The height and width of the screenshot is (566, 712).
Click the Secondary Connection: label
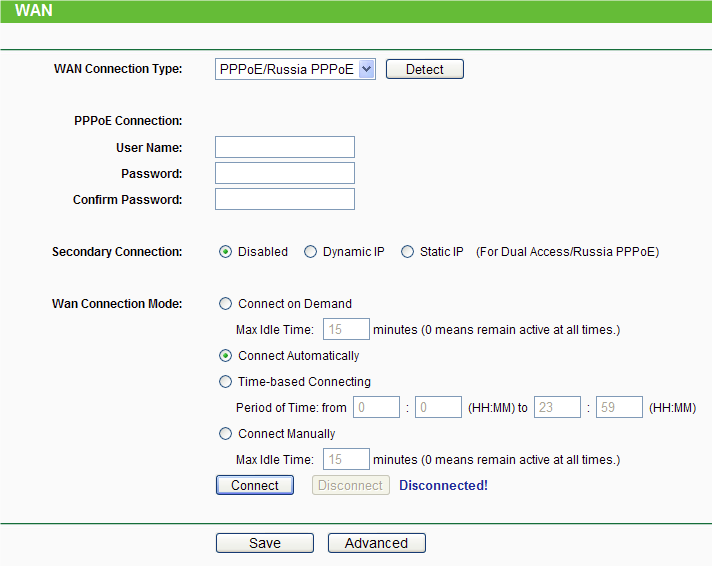click(x=117, y=252)
